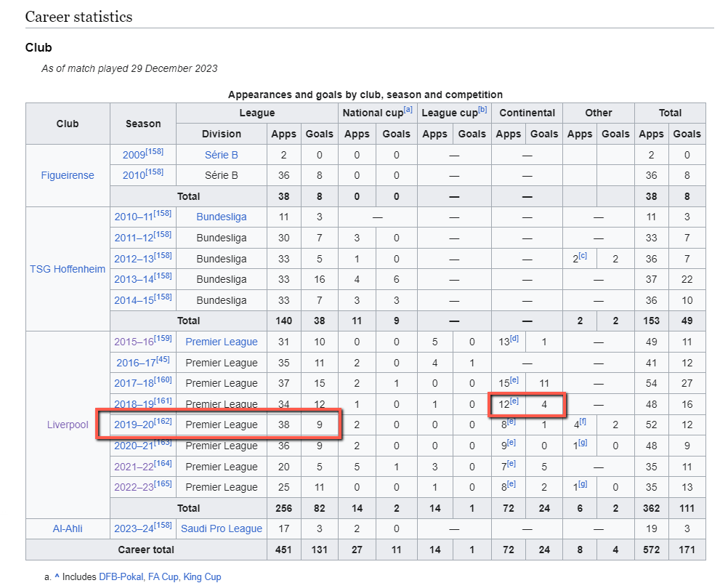The width and height of the screenshot is (728, 583).
Task: Open the TSG Hoffenheim club link
Action: [x=68, y=269]
